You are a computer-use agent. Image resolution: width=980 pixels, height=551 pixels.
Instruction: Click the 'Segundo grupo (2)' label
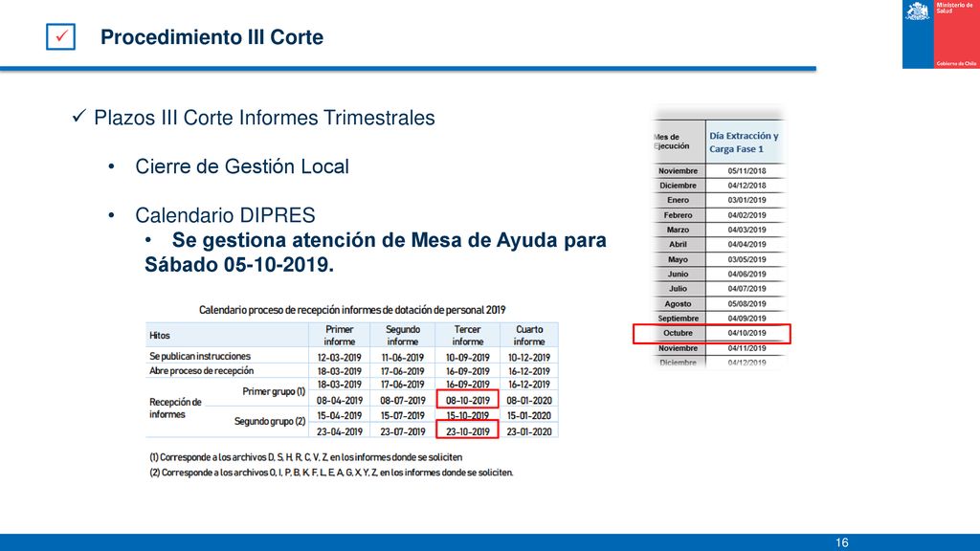pos(270,421)
